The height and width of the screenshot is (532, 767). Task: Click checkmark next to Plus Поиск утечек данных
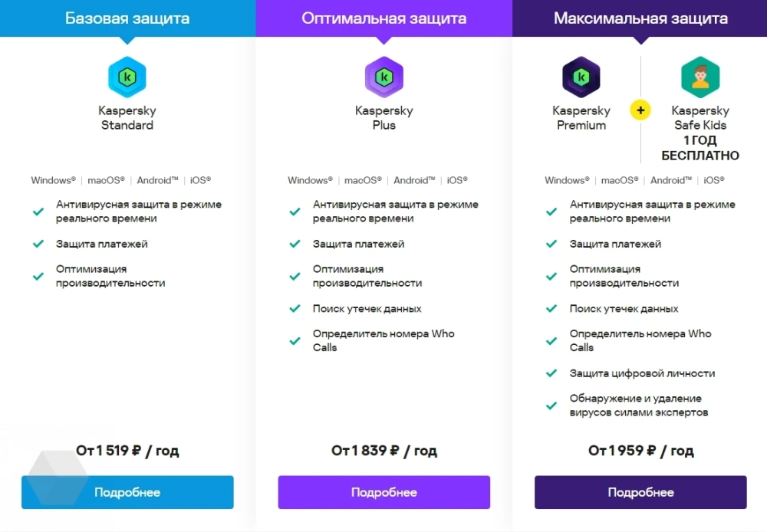pyautogui.click(x=295, y=309)
